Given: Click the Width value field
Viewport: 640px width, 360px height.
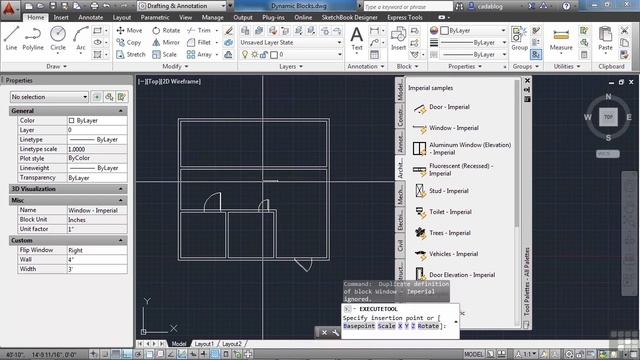Looking at the screenshot, I should click(97, 269).
